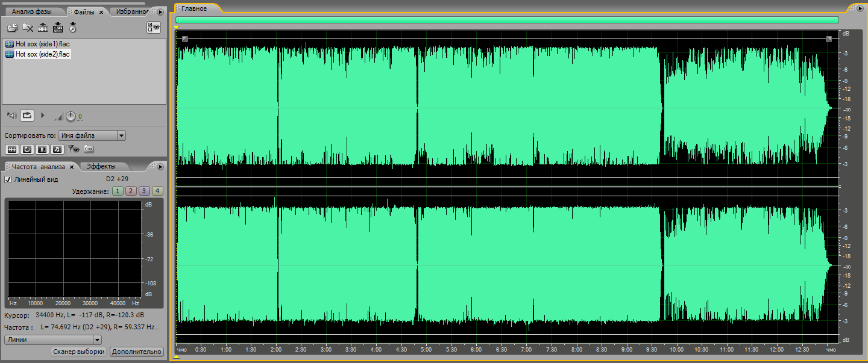Click the 'чмс' time format label at left
Image resolution: width=868 pixels, height=363 pixels.
tap(181, 349)
